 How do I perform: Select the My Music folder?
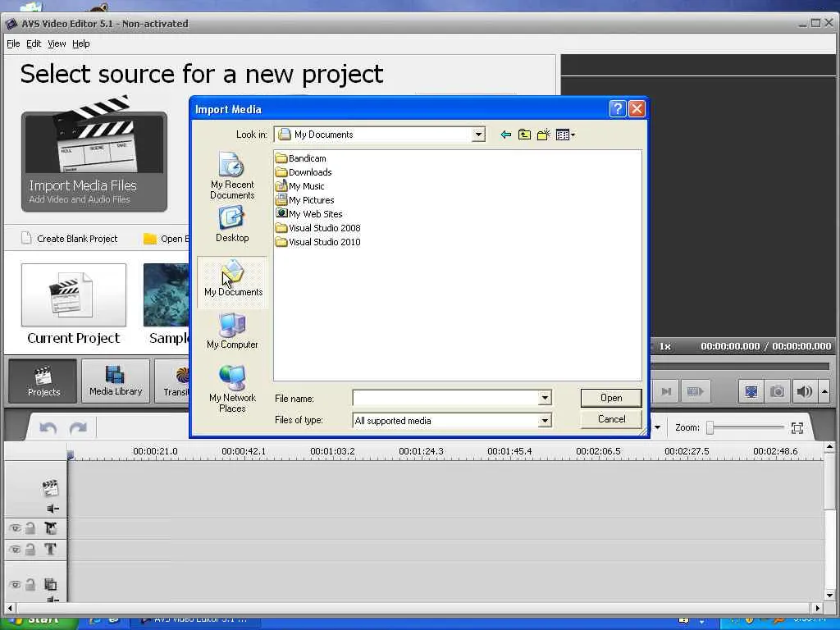299,186
